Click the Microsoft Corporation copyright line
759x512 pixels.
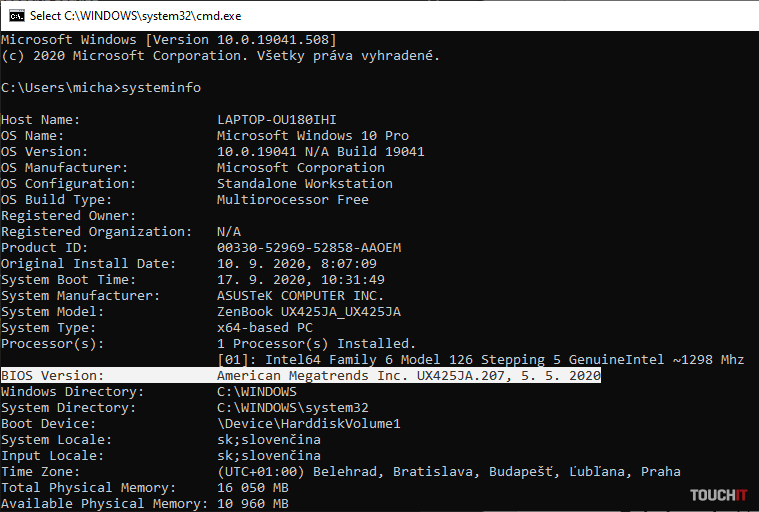(220, 56)
